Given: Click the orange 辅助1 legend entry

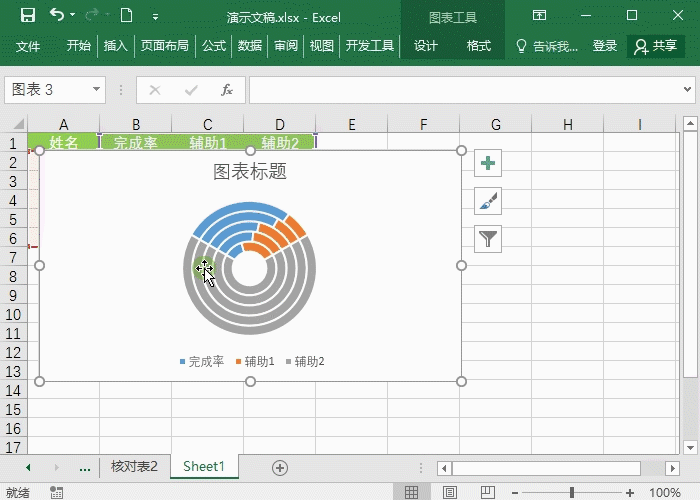Looking at the screenshot, I should point(255,361).
